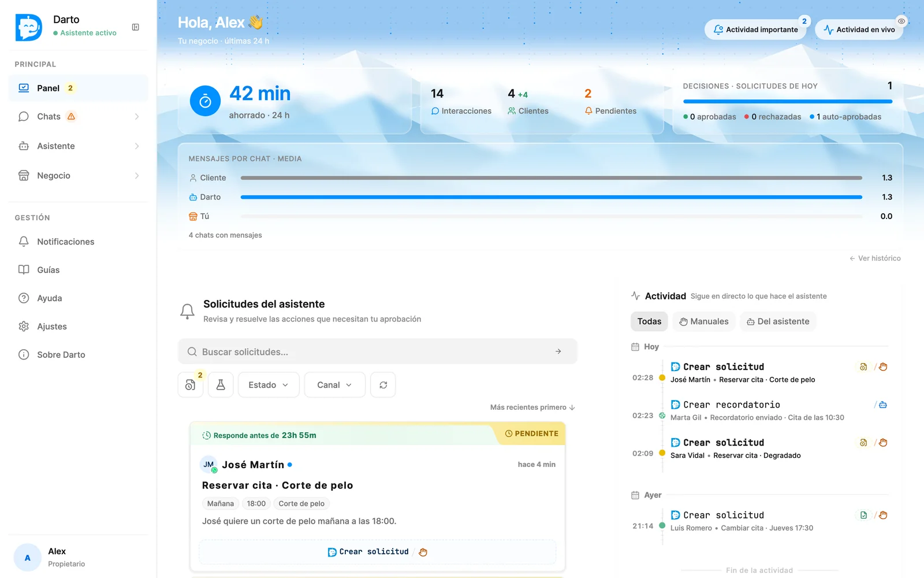Click the hand icon in José Martín card
Image resolution: width=924 pixels, height=578 pixels.
coord(423,552)
